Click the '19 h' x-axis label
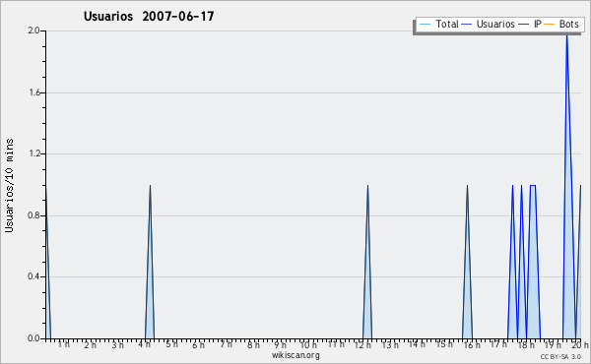Image resolution: width=591 pixels, height=364 pixels. point(553,344)
